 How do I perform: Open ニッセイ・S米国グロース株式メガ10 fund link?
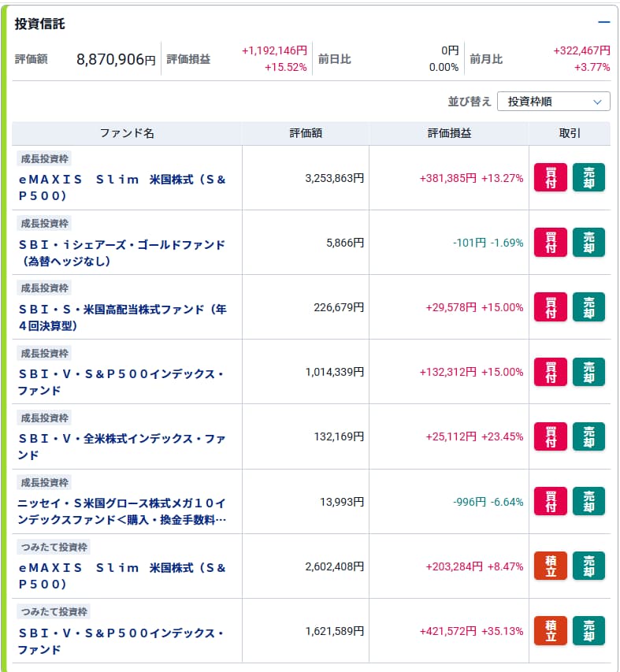[x=122, y=511]
